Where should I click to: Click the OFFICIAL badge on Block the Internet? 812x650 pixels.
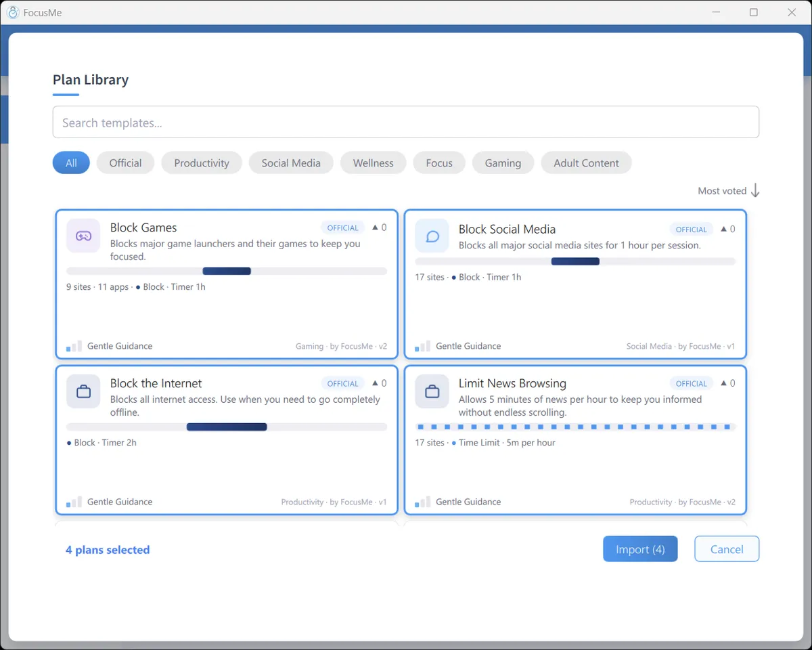[342, 383]
